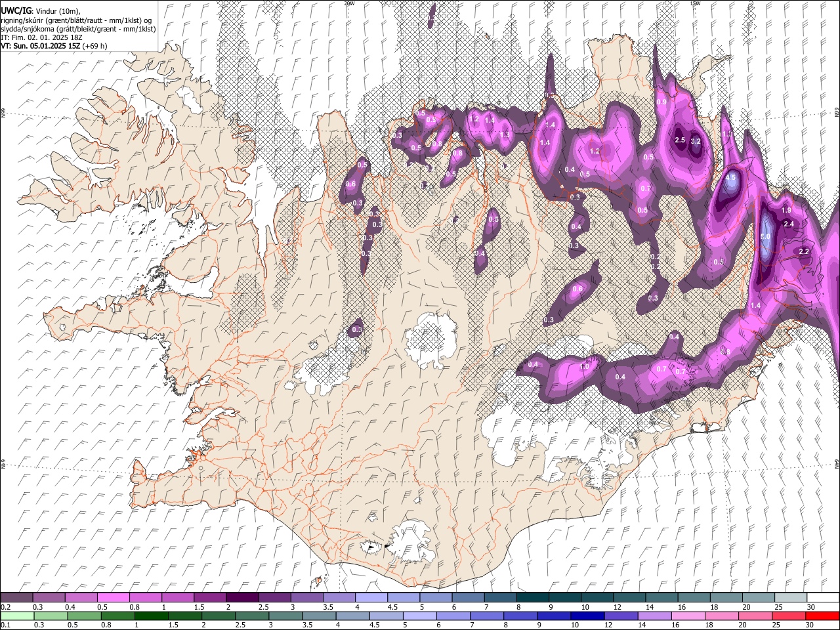Click the "2.4" precipitation value on the map

tap(789, 224)
